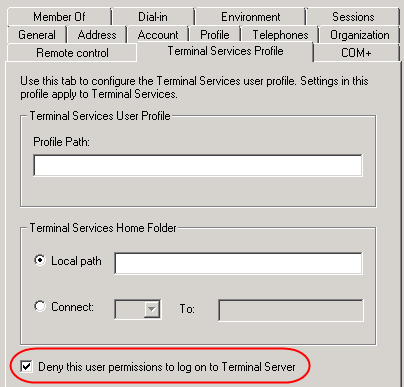Image resolution: width=404 pixels, height=387 pixels.
Task: Select the Connect radio button
Action: coord(40,306)
